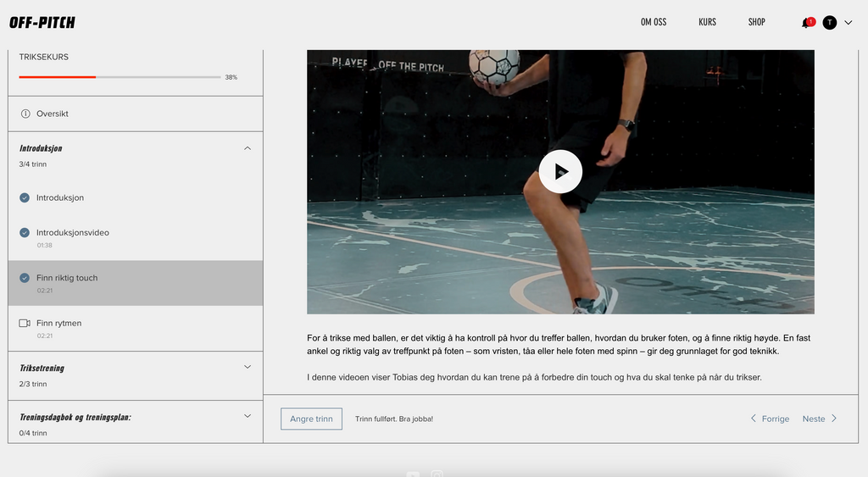This screenshot has width=868, height=477.
Task: Open the notifications bell icon
Action: (x=806, y=23)
